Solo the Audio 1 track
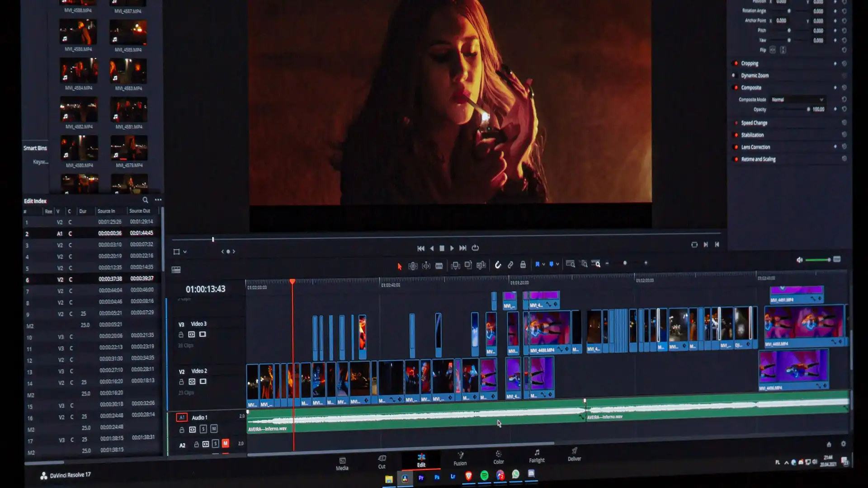Screen dimensions: 868x488 [x=203, y=429]
